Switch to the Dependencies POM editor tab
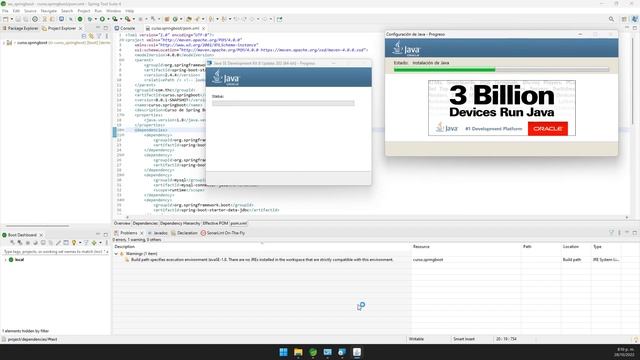This screenshot has height=360, width=640. coord(145,223)
